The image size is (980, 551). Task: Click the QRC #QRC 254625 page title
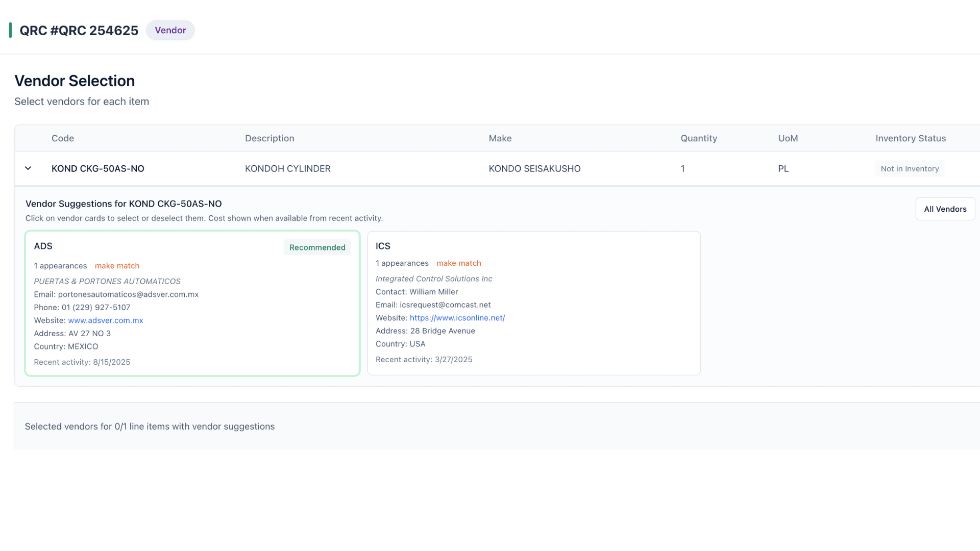(79, 31)
